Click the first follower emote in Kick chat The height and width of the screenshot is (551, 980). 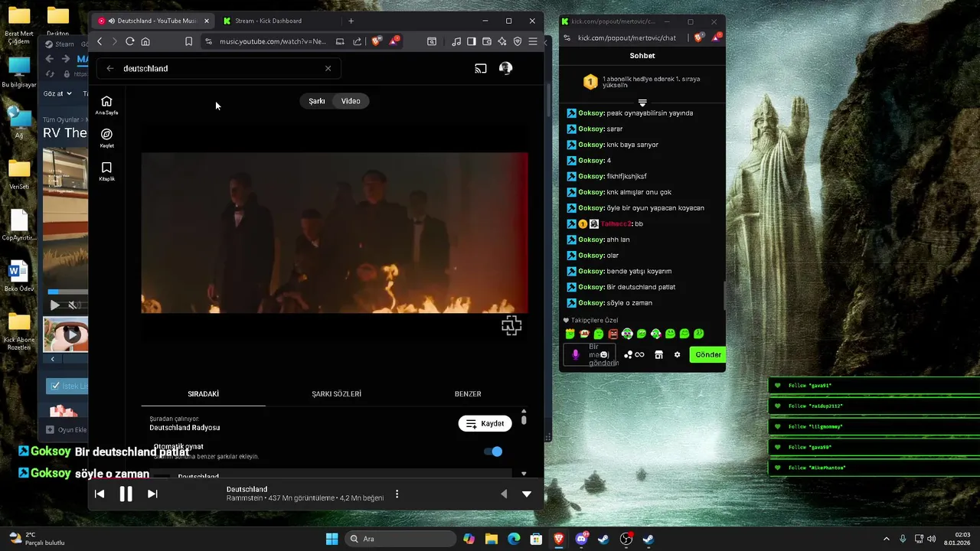570,334
